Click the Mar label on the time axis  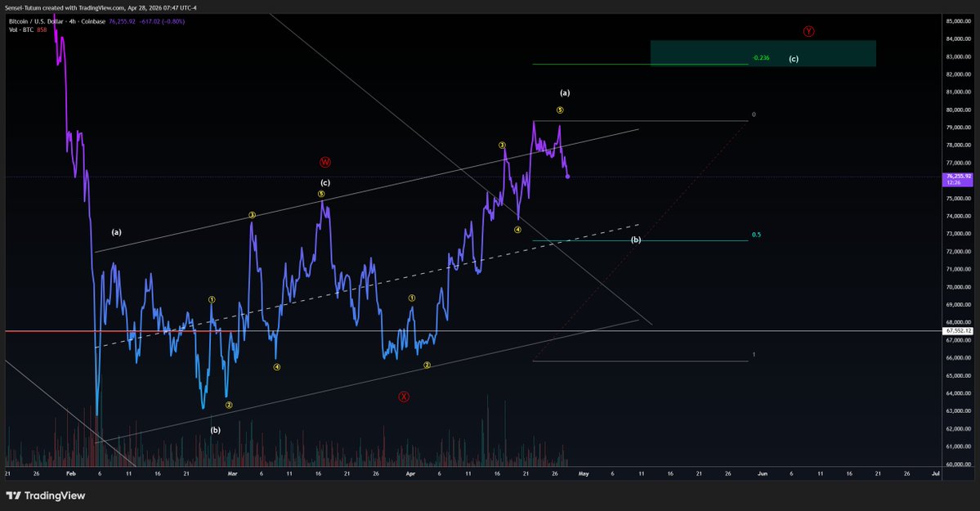232,473
